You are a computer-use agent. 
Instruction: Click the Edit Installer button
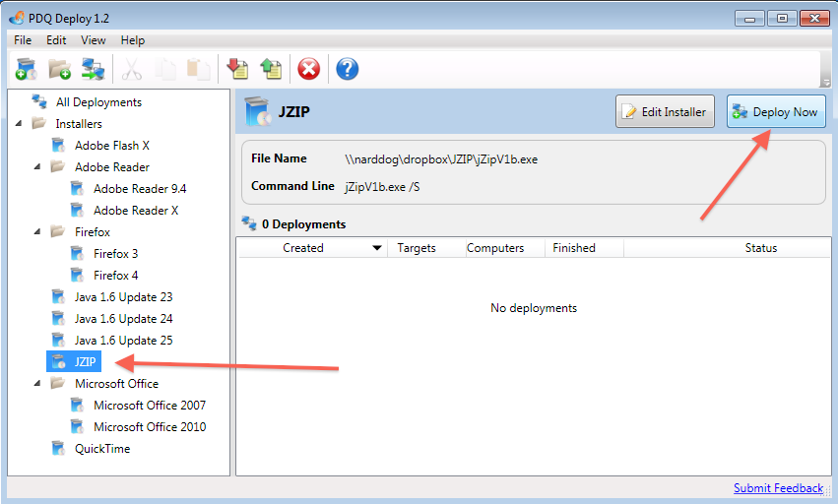(665, 111)
